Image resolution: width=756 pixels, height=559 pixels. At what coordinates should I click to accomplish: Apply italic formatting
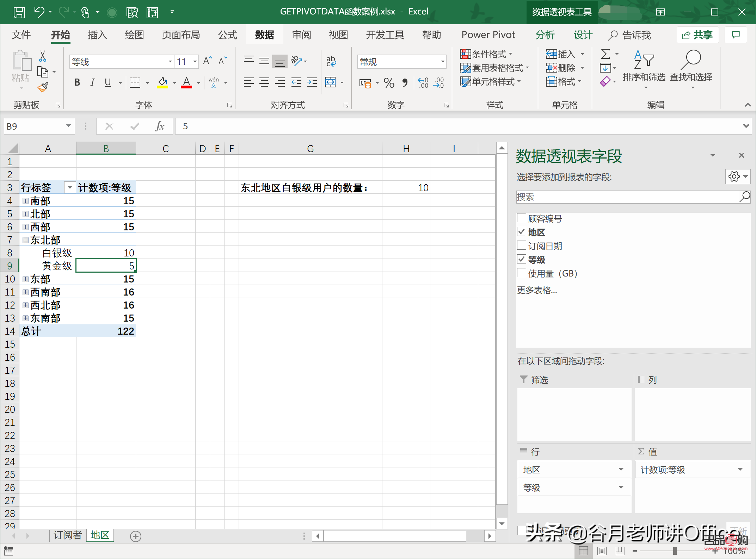tap(92, 82)
